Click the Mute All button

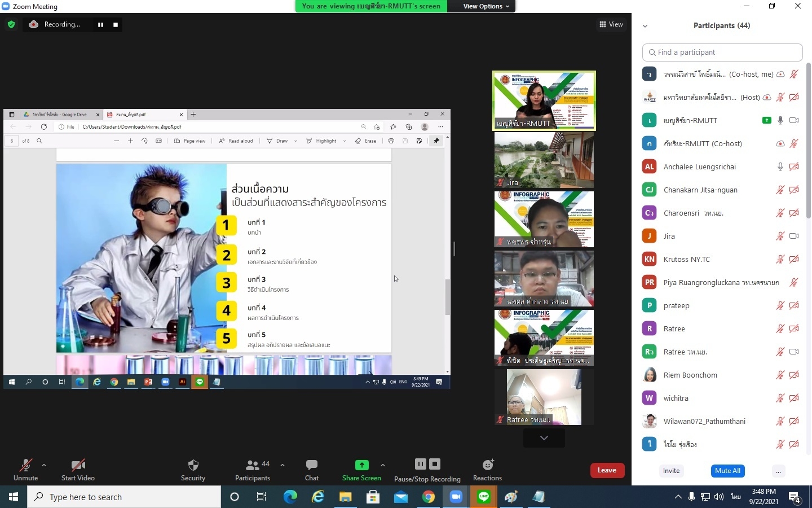tap(727, 471)
